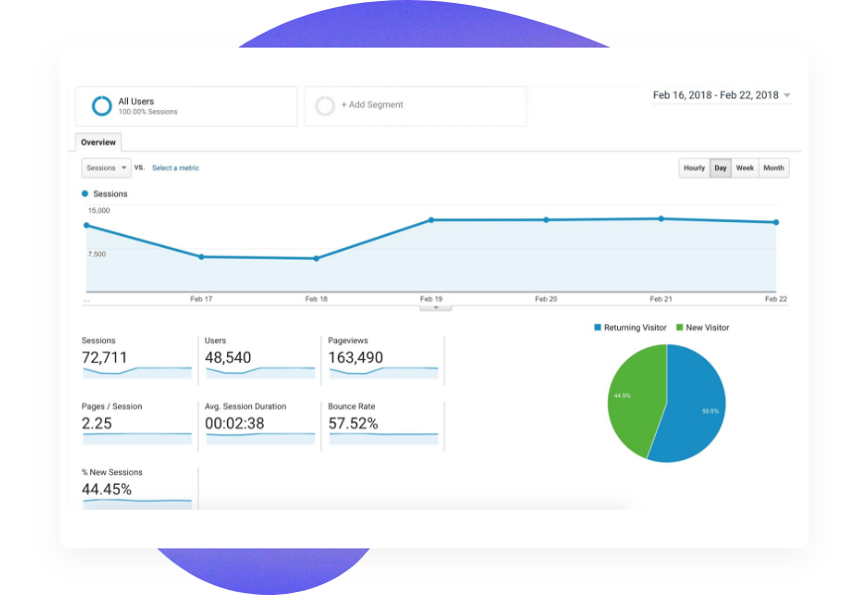Switch to the Overview tab
The width and height of the screenshot is (868, 595).
tap(97, 142)
